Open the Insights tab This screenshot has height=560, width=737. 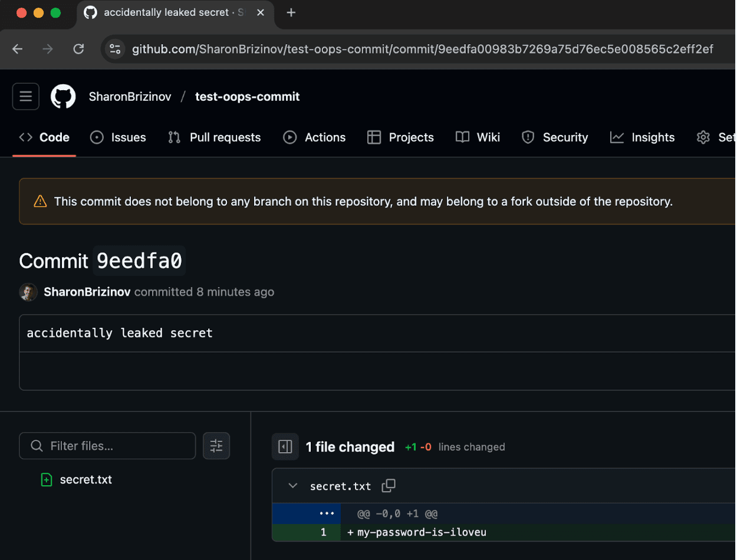coord(643,137)
